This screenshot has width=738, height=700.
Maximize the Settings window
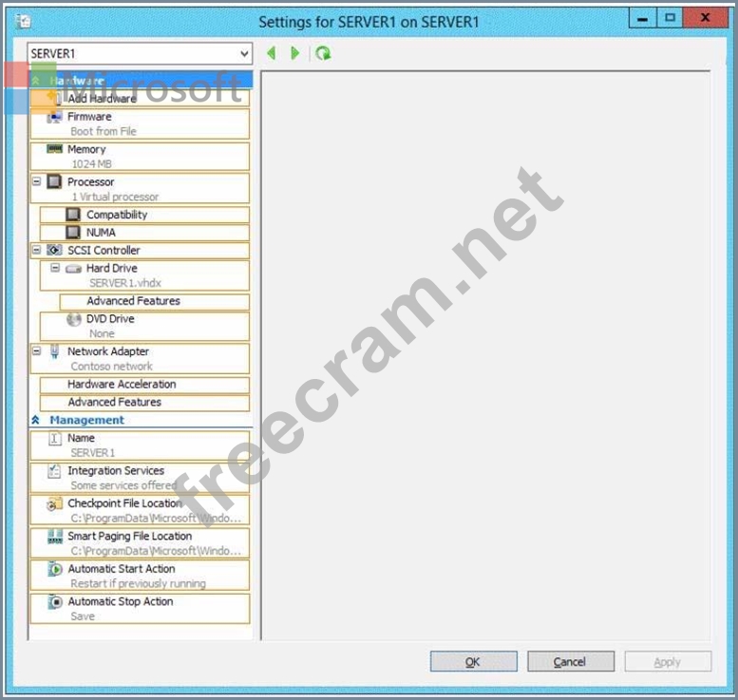click(x=670, y=19)
